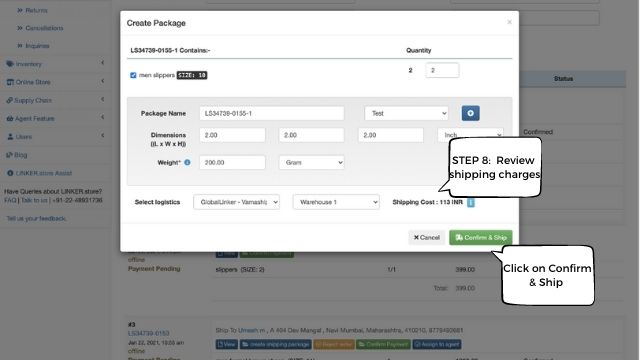Open the Gram weight unit dropdown
The image size is (640, 360).
coord(311,162)
